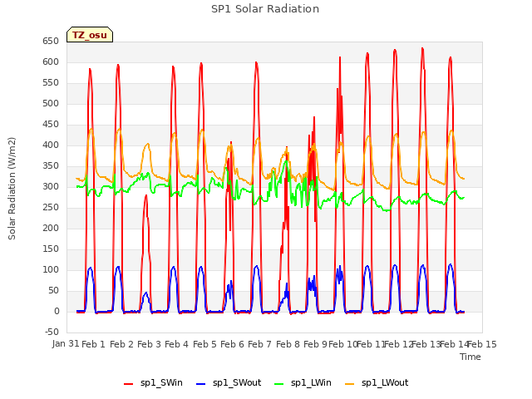Click the Feb 9 x-axis tick label

(x=315, y=344)
